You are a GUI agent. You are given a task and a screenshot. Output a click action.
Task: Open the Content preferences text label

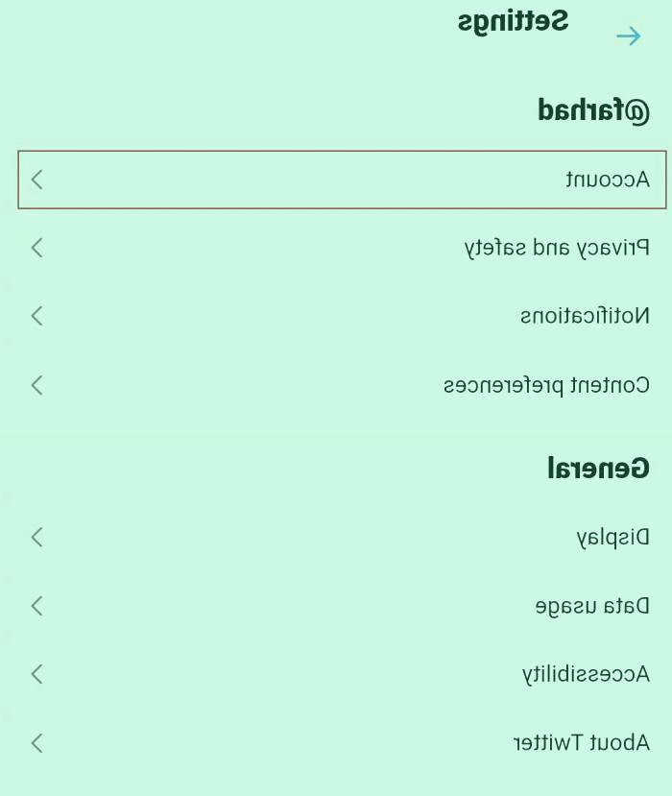tap(546, 385)
